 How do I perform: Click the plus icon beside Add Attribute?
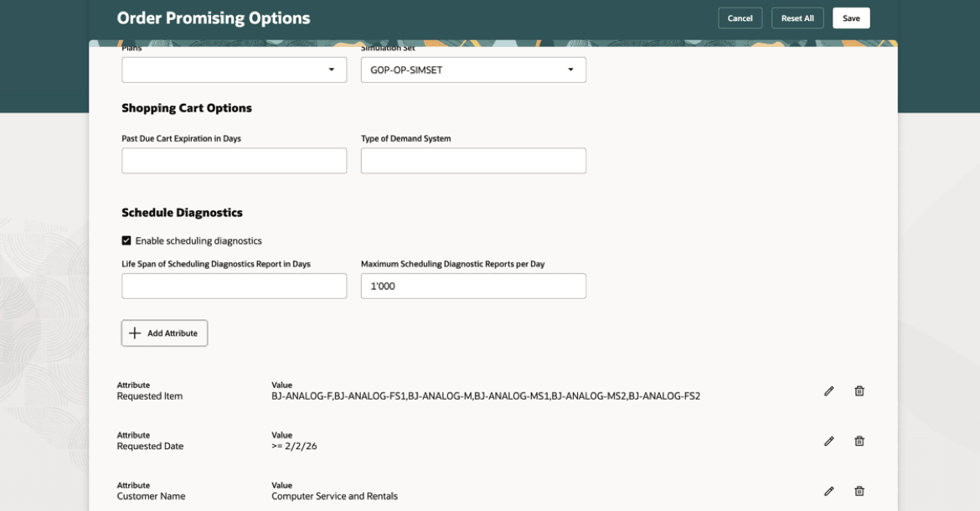135,333
